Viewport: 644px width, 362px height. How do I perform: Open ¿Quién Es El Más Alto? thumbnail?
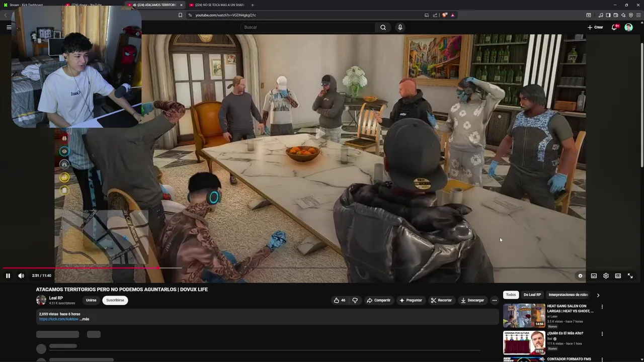pos(524,342)
